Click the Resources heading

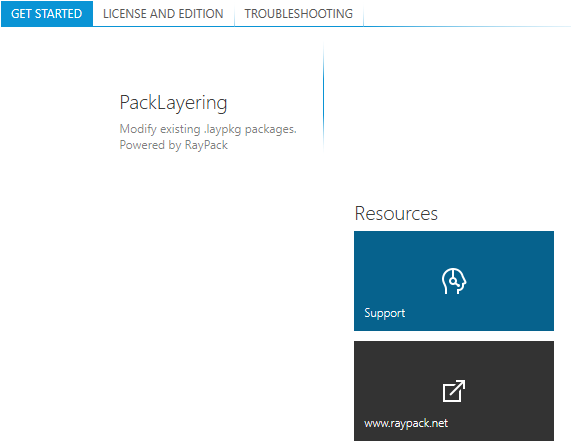click(x=396, y=213)
